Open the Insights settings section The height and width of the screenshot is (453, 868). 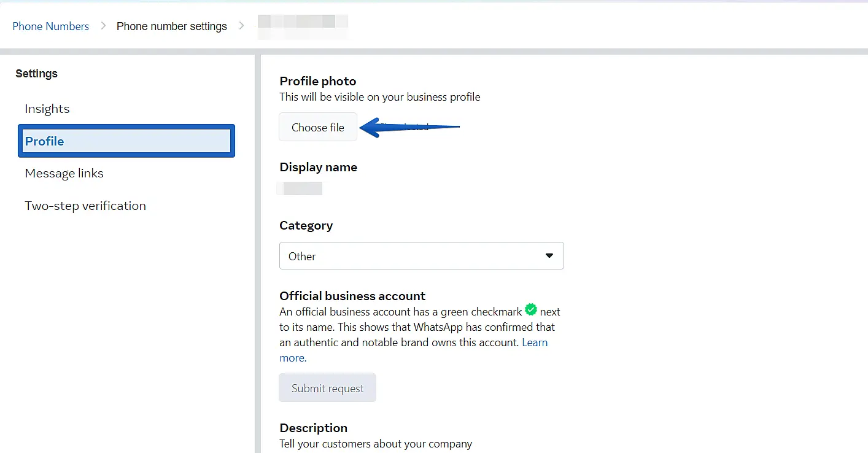(x=47, y=109)
